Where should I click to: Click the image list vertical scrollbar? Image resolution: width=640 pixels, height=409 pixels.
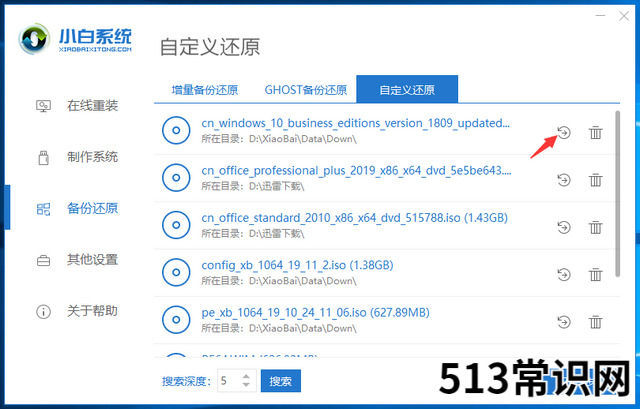coord(617,194)
